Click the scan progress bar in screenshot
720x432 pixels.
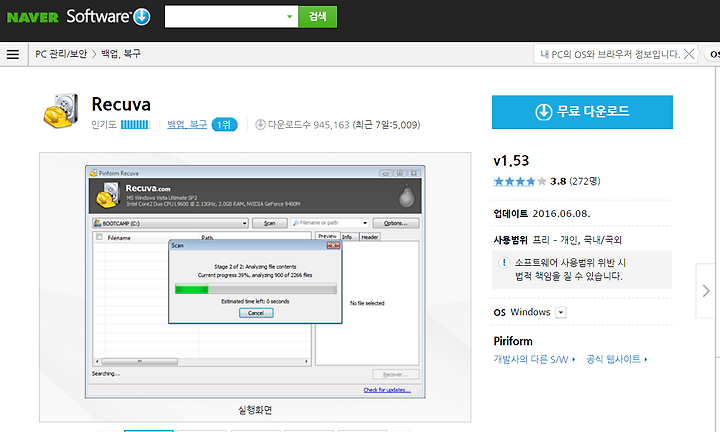pyautogui.click(x=256, y=289)
